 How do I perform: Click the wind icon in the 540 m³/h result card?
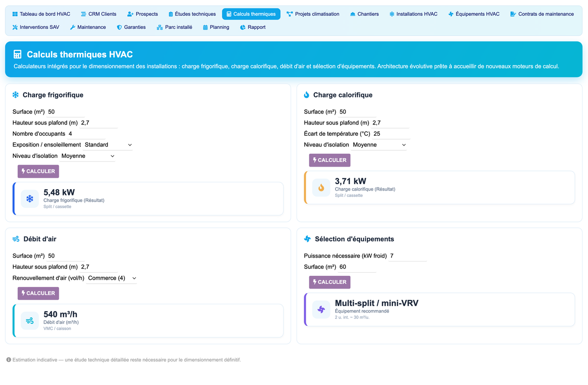[x=30, y=321]
